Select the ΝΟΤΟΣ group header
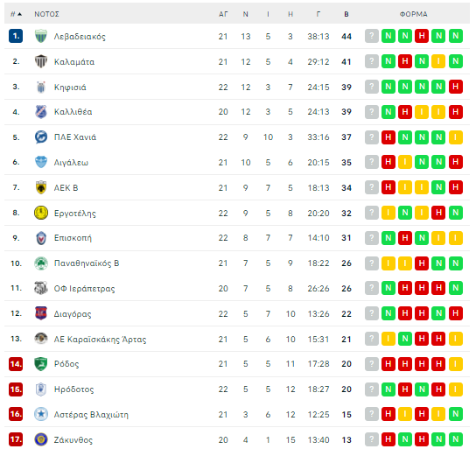Screen dimensions: 476x449 46,14
